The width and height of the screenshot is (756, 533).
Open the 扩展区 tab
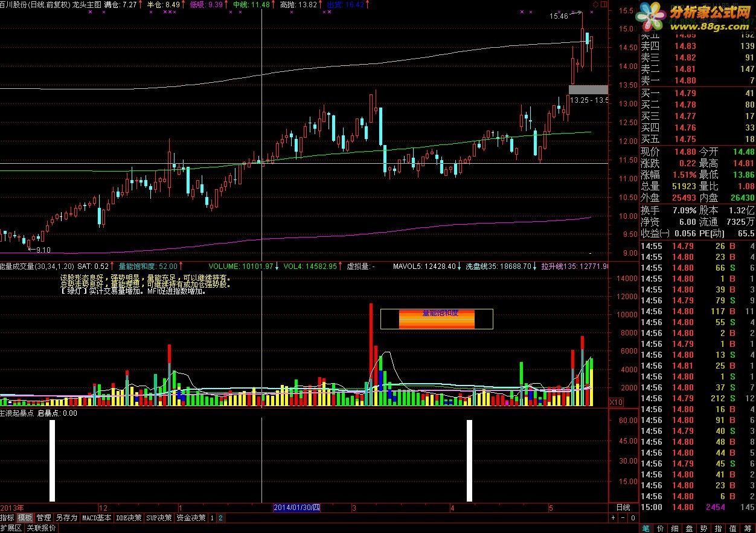click(x=11, y=528)
